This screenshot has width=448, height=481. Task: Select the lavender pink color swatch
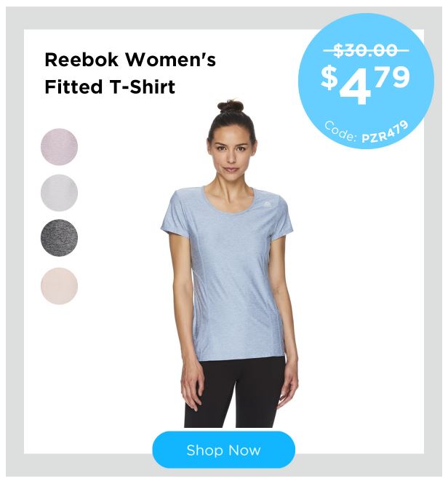tap(59, 147)
